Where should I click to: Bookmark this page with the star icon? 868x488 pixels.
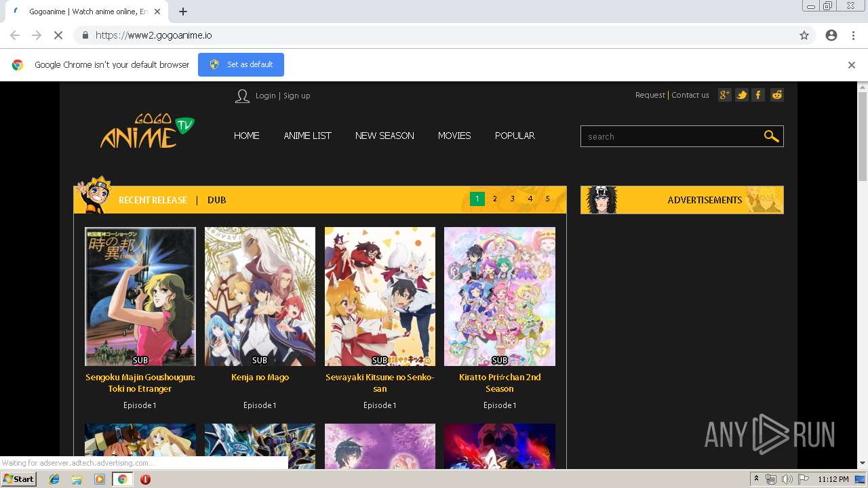[x=804, y=35]
